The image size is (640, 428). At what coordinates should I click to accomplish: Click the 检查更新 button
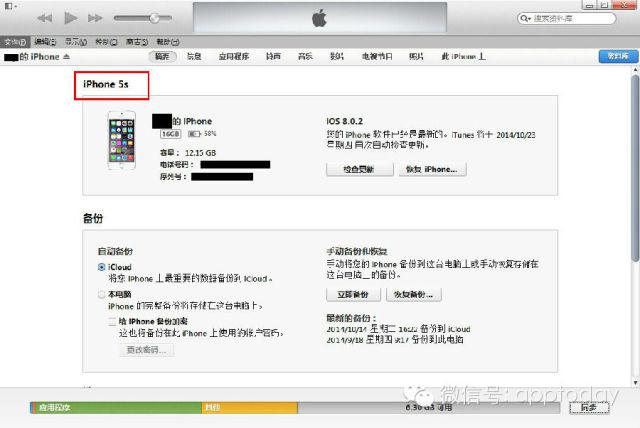click(x=360, y=169)
